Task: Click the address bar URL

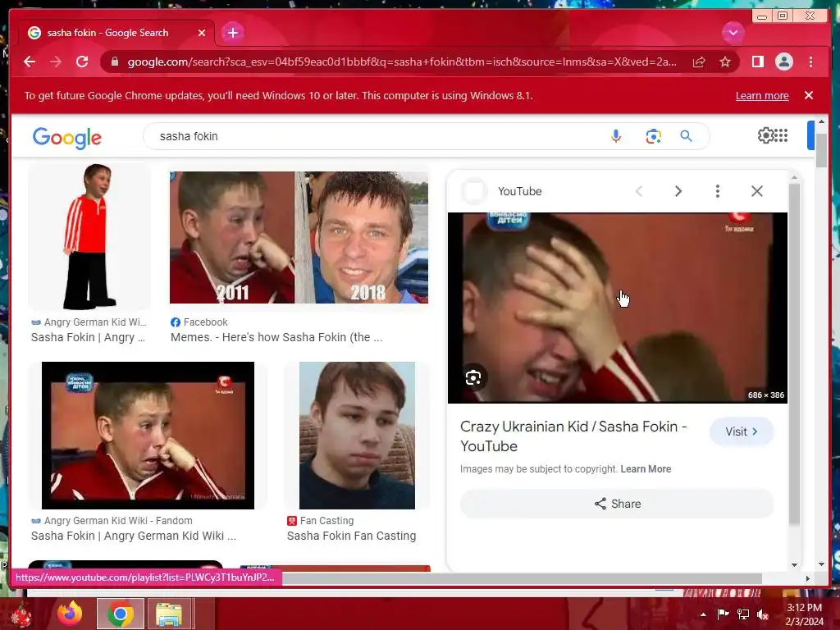Action: coord(402,62)
